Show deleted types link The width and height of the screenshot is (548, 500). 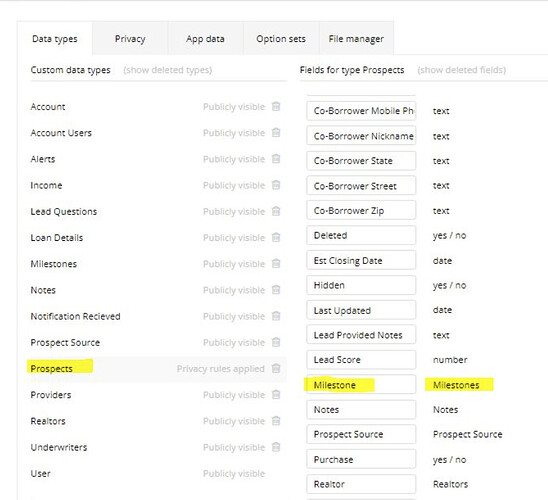click(x=167, y=70)
